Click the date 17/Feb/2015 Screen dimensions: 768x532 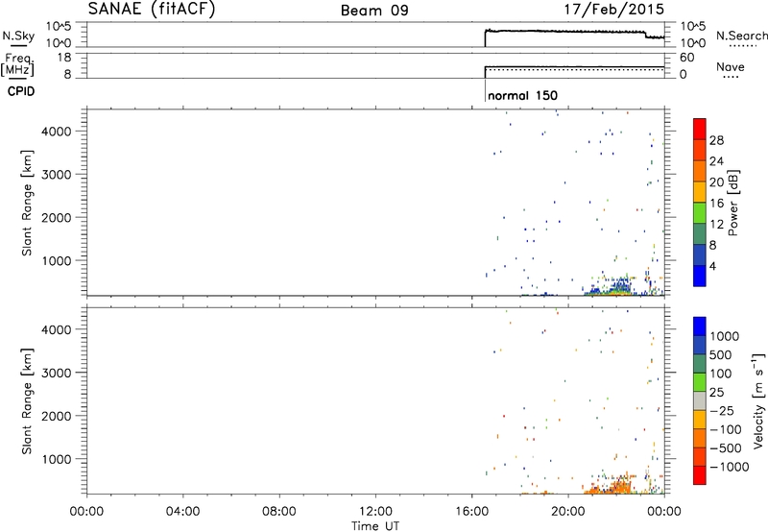pyautogui.click(x=614, y=9)
